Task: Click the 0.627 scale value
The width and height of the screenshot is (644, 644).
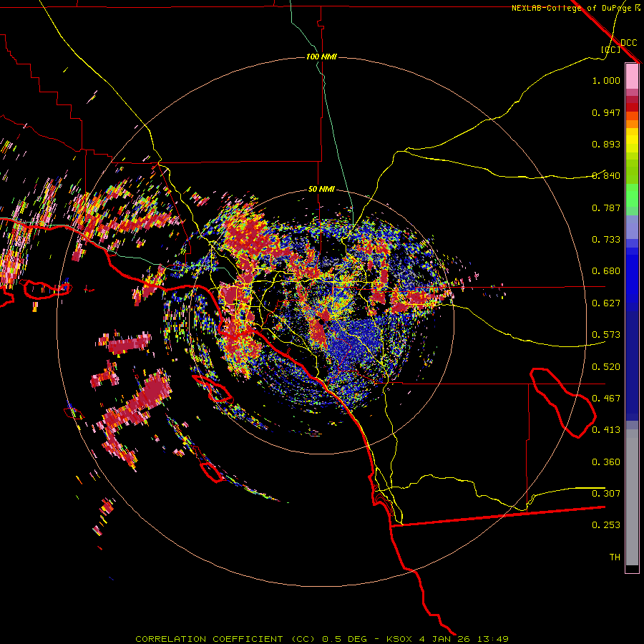Action: click(x=606, y=303)
